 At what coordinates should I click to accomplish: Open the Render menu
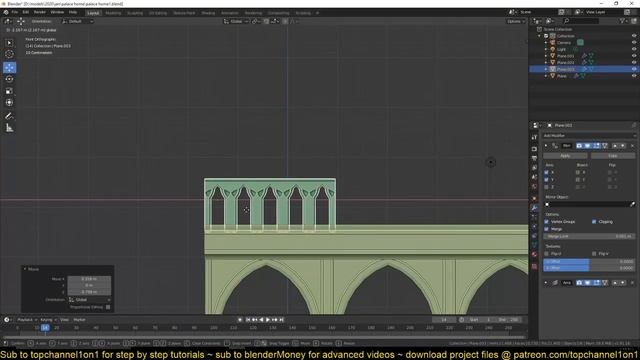click(x=40, y=12)
